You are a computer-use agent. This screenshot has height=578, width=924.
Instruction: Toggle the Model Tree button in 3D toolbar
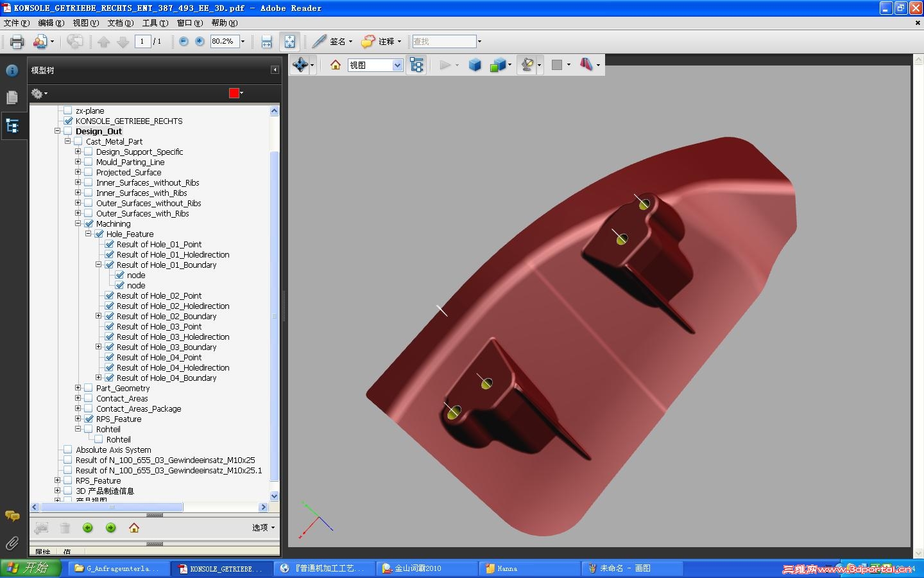[416, 65]
